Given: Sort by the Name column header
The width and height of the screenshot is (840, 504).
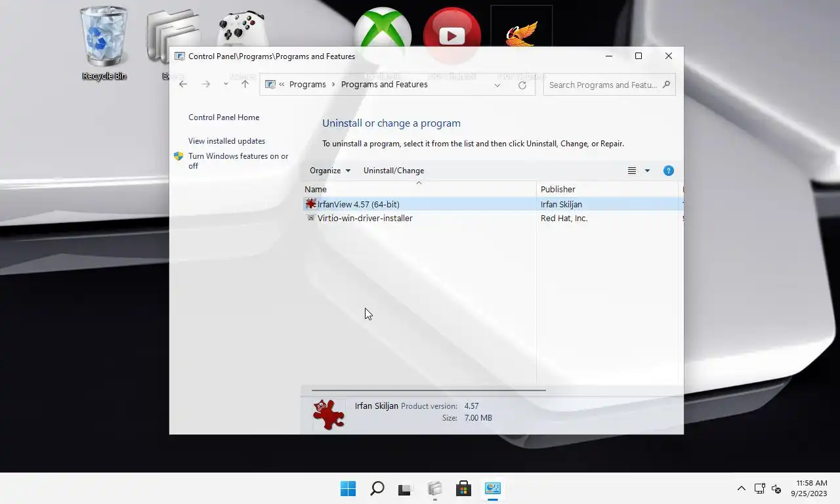Looking at the screenshot, I should click(x=419, y=189).
